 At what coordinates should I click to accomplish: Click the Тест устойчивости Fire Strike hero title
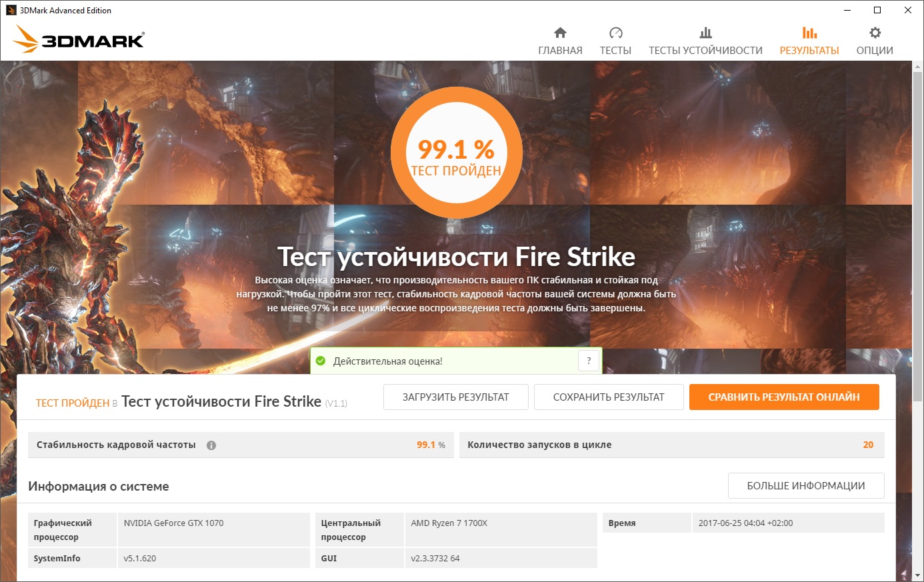click(x=456, y=257)
